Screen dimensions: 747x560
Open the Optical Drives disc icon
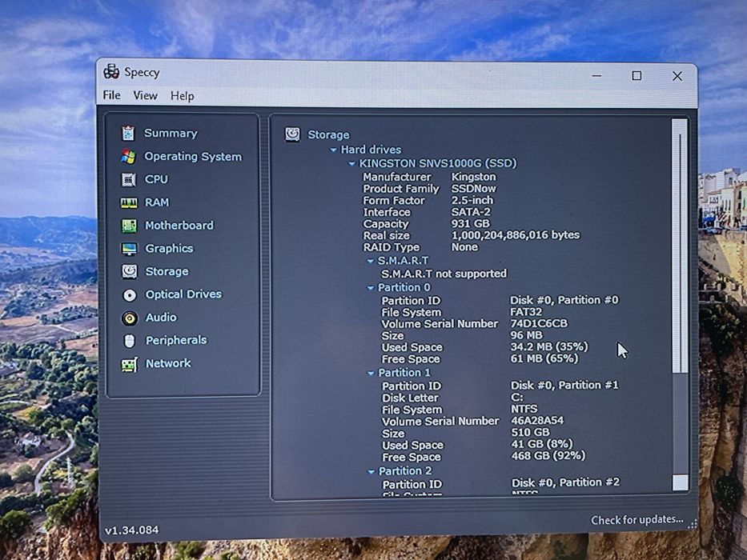pyautogui.click(x=130, y=295)
